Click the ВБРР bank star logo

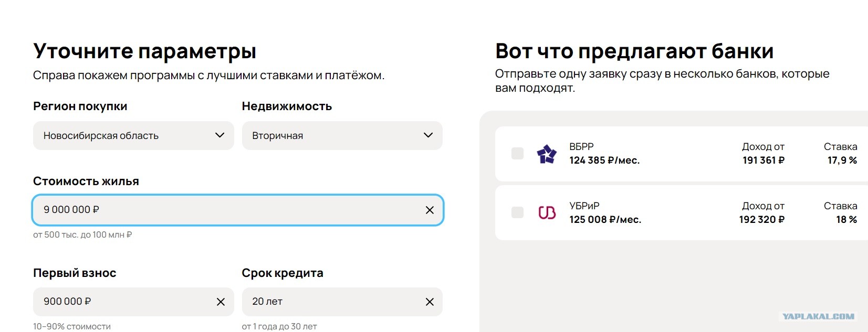[547, 154]
